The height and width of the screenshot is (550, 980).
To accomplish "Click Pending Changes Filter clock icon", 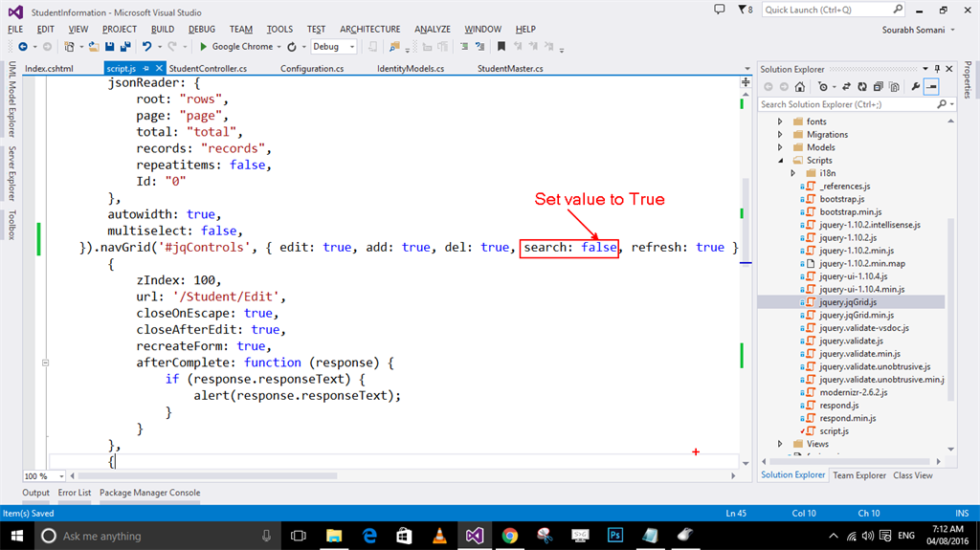I will (823, 87).
